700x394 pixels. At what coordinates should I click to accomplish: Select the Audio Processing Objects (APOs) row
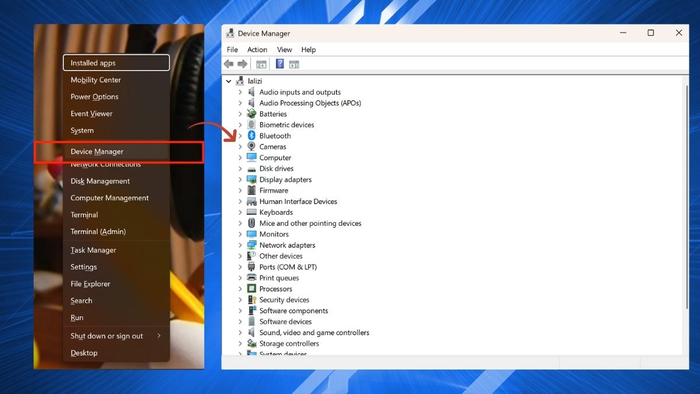[x=310, y=103]
